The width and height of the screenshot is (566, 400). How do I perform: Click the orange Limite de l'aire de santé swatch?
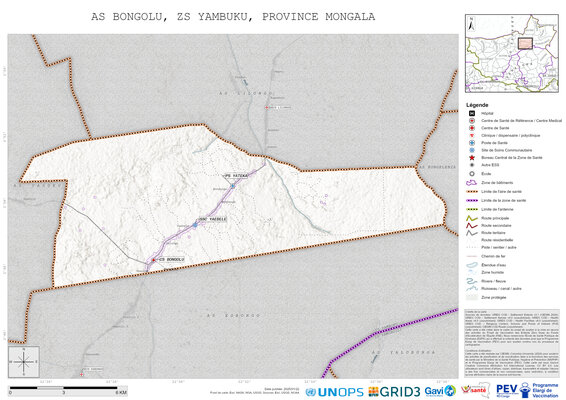471,192
